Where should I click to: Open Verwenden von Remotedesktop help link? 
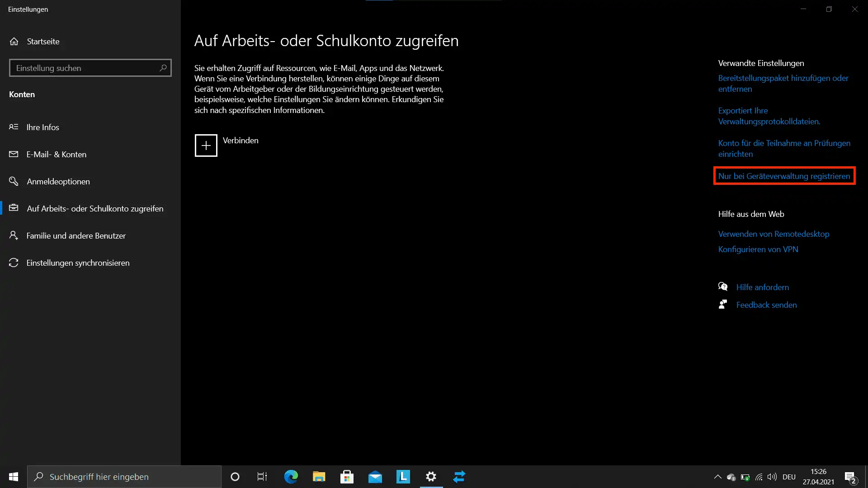774,234
